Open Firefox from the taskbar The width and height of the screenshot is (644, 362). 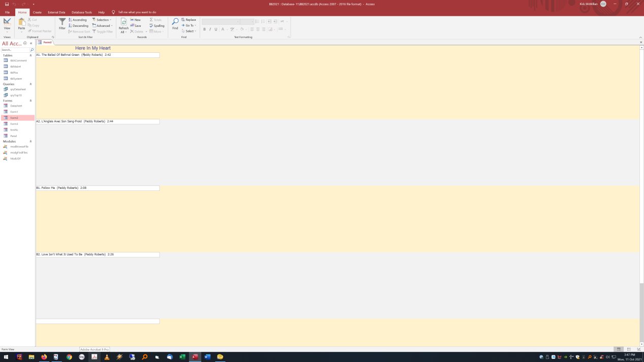point(44,357)
